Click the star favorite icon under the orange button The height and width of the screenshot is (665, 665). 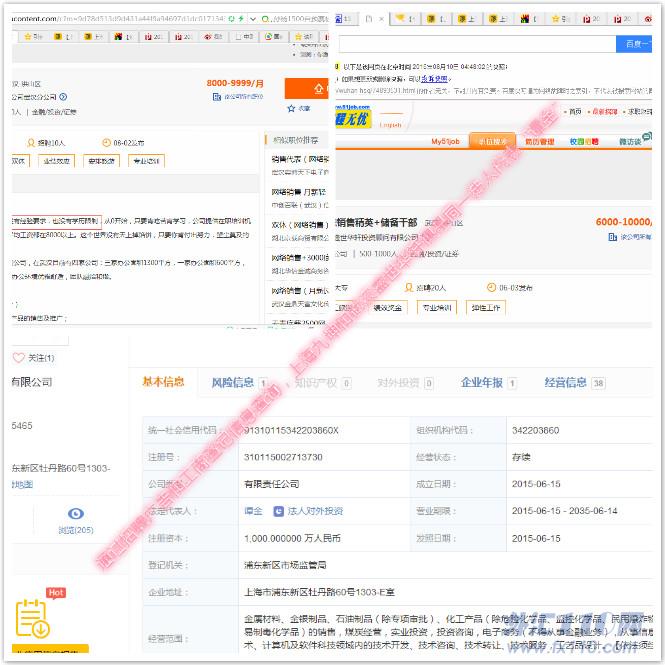[291, 109]
